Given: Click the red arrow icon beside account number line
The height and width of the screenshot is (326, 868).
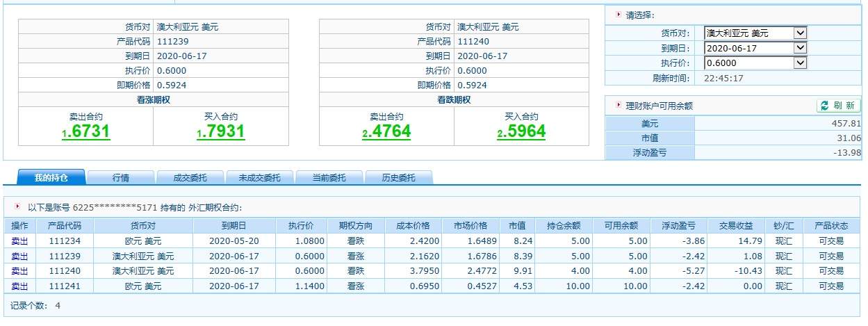Looking at the screenshot, I should (17, 206).
